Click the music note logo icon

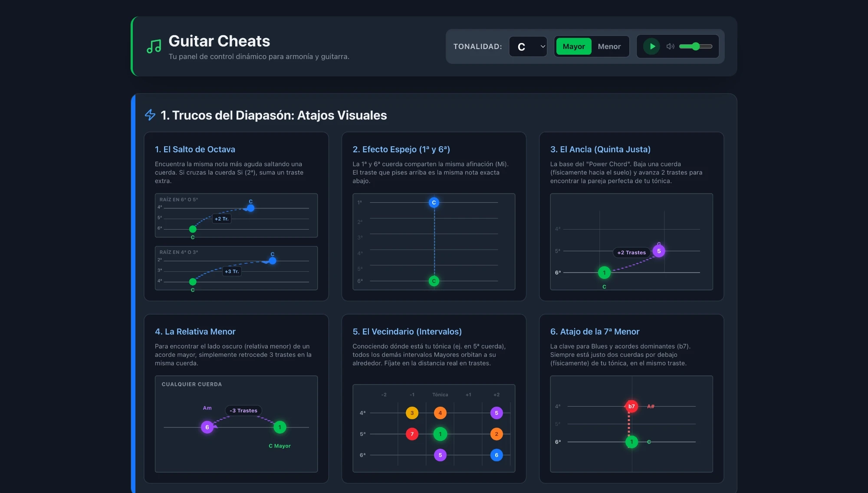coord(154,46)
